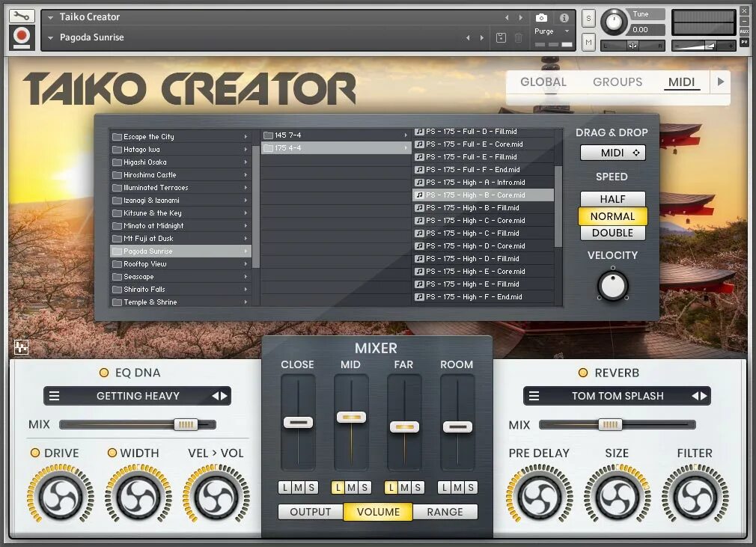Click the MIDI drag and drop button

613,153
